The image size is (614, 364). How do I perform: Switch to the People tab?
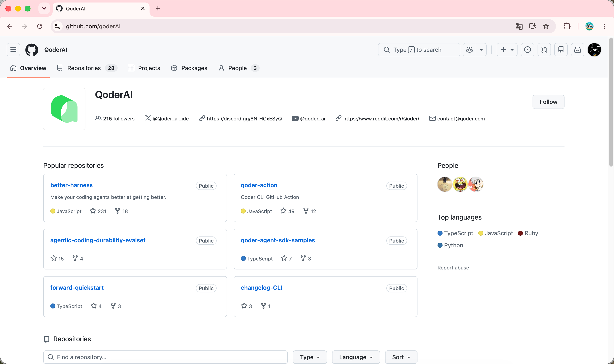(x=239, y=68)
